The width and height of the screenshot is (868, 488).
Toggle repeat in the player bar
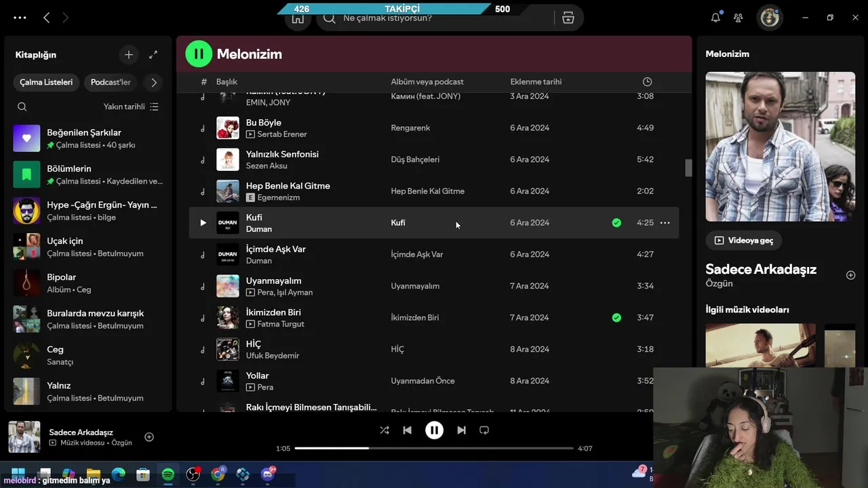point(484,430)
